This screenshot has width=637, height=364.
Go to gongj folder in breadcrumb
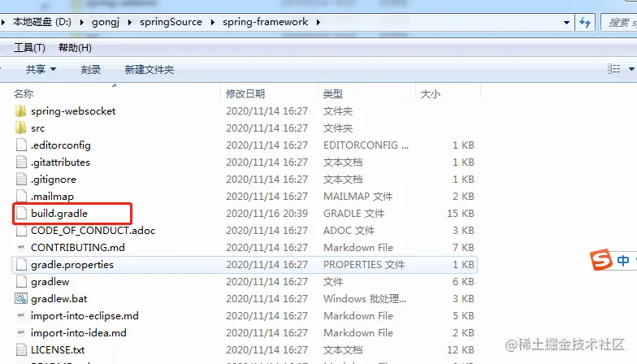tap(106, 22)
